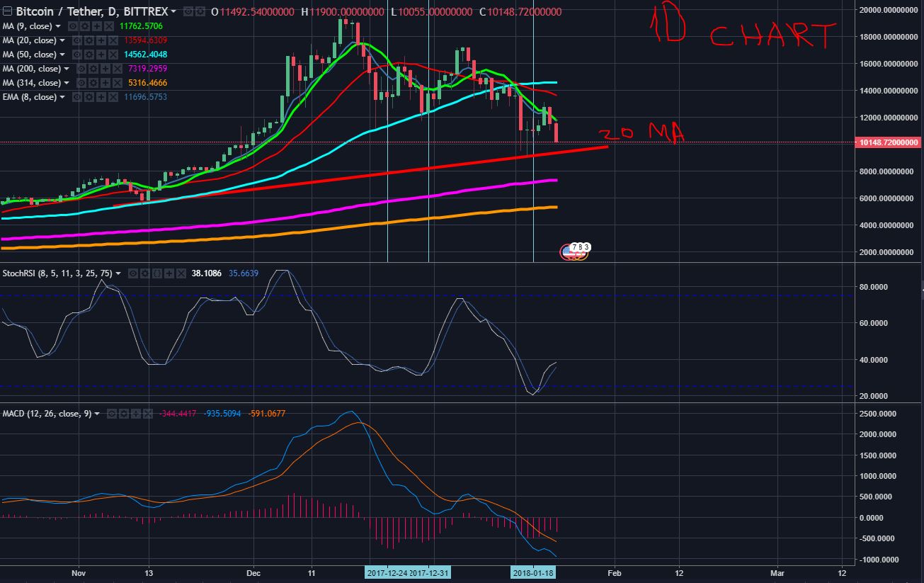Expand the StochRSI (8, 5, 11, 3, 25, 75) dropdown
Viewport: 924px width, 583px height.
(118, 273)
